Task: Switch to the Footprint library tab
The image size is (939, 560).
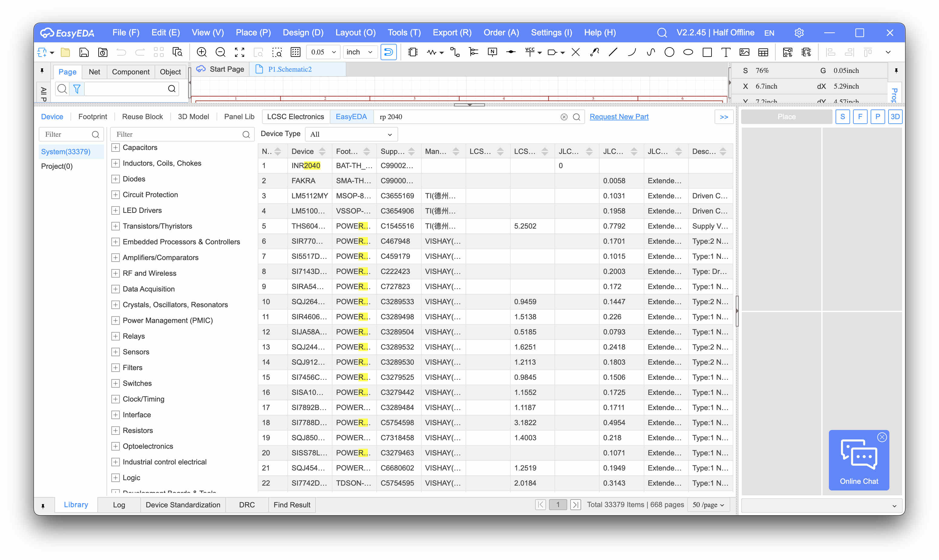Action: coord(93,117)
